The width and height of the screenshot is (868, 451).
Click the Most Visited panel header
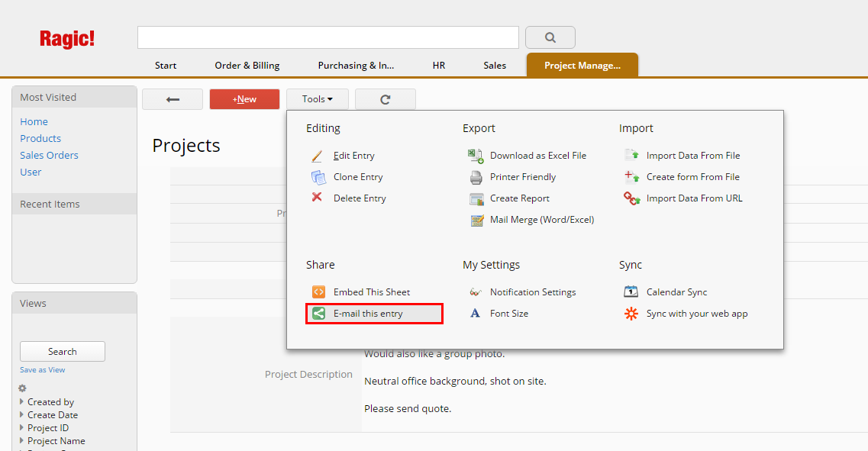74,97
